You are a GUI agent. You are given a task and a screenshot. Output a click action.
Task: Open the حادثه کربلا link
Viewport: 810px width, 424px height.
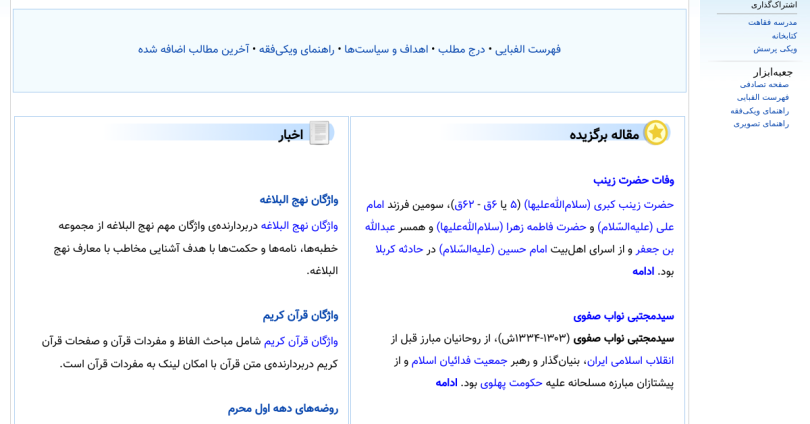point(399,249)
